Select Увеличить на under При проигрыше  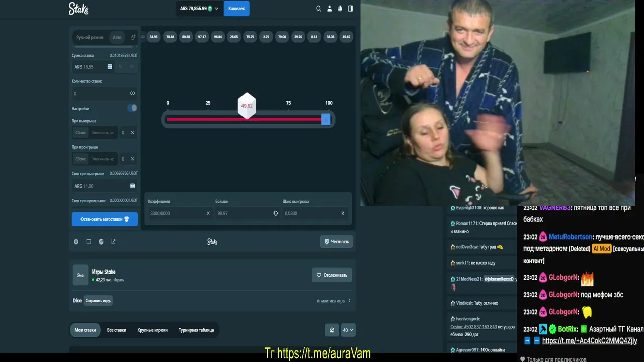(103, 159)
